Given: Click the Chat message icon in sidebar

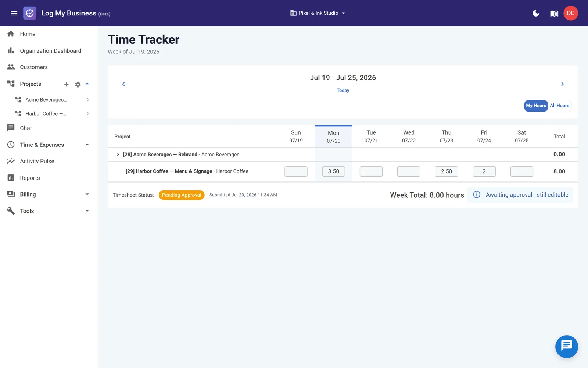Looking at the screenshot, I should [x=11, y=128].
